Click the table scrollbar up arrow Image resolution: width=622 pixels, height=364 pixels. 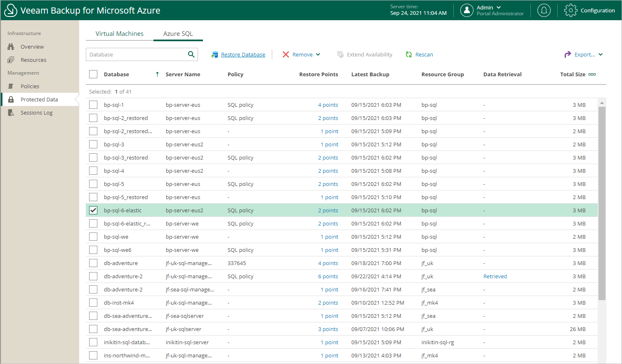pos(602,103)
